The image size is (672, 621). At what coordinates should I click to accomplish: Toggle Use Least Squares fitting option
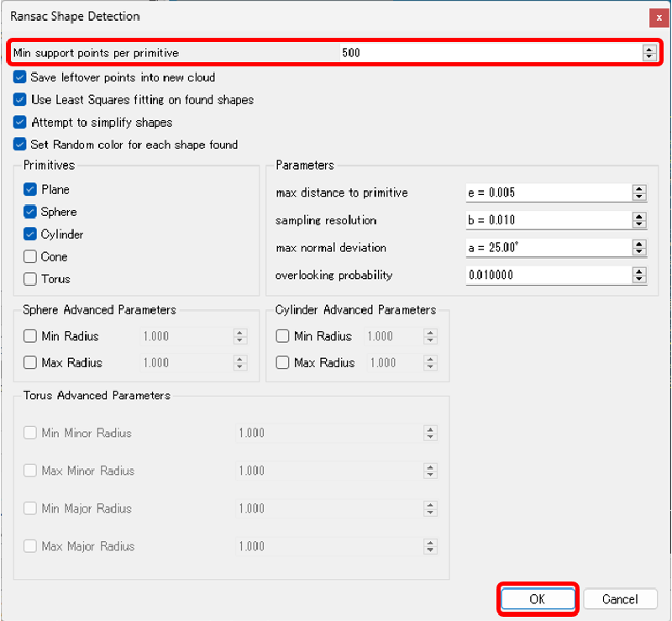pos(20,99)
